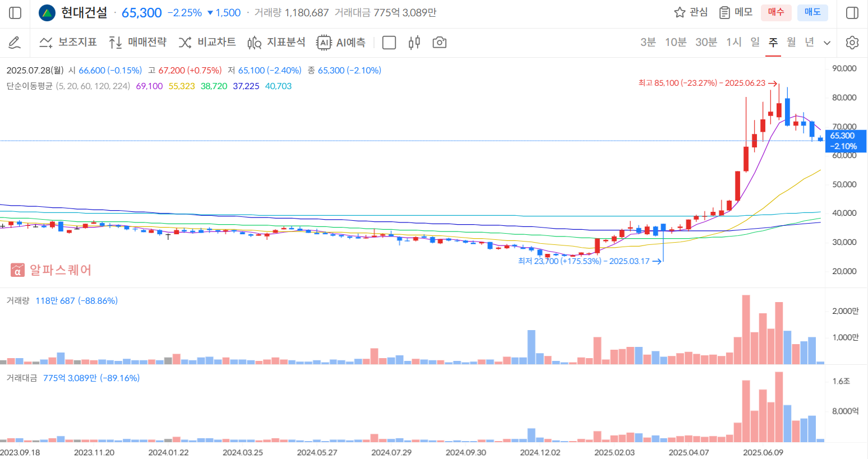868x459 pixels.
Task: Switch to 월 monthly timeframe
Action: click(791, 43)
